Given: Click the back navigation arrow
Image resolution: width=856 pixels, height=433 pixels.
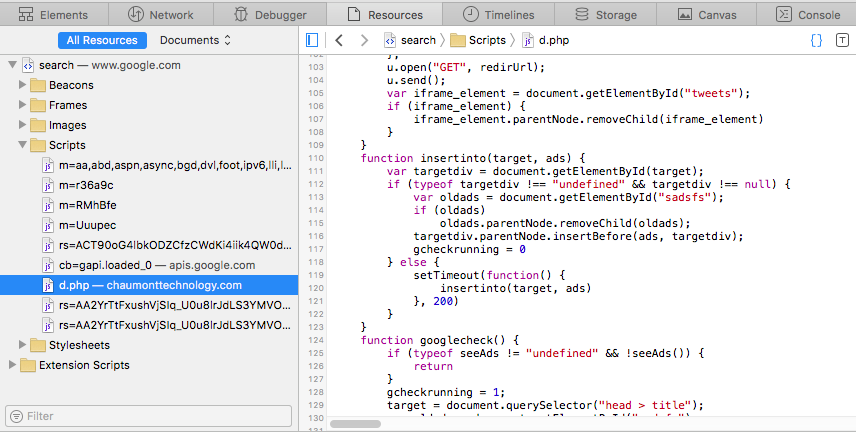Looking at the screenshot, I should click(x=339, y=40).
